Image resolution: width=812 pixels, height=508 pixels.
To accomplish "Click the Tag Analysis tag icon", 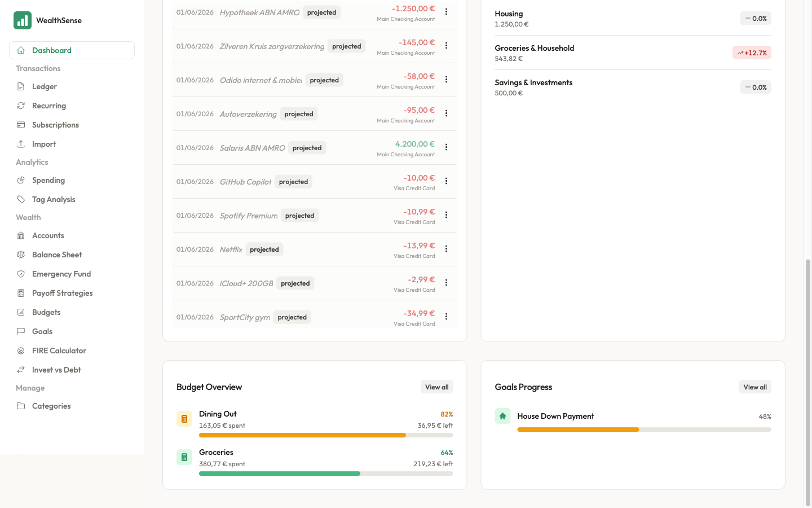I will click(21, 199).
